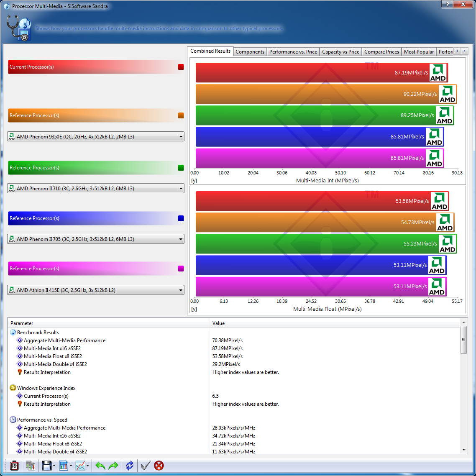Open the line graph icon's dropdown arrow

point(87,466)
